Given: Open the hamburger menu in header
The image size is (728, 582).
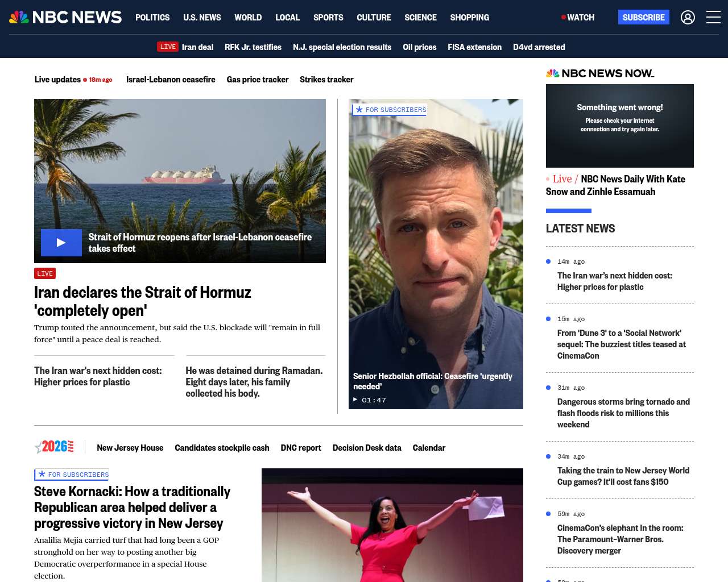Looking at the screenshot, I should [713, 18].
